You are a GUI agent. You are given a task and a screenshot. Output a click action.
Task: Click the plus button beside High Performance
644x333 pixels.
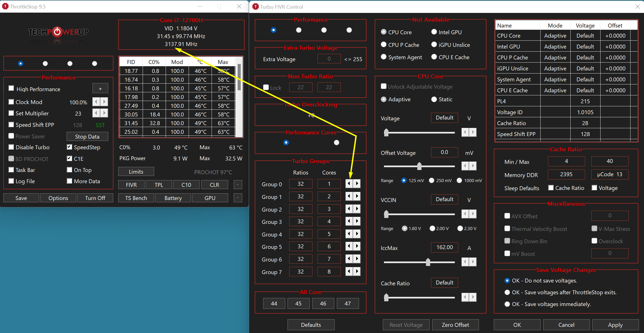pos(100,89)
